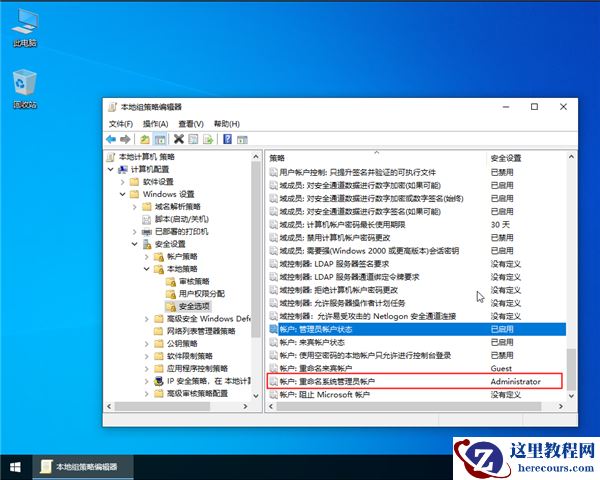Screen dimensions: 600x480
Task: Collapse the Windows 设置 tree node
Action: pyautogui.click(x=122, y=194)
